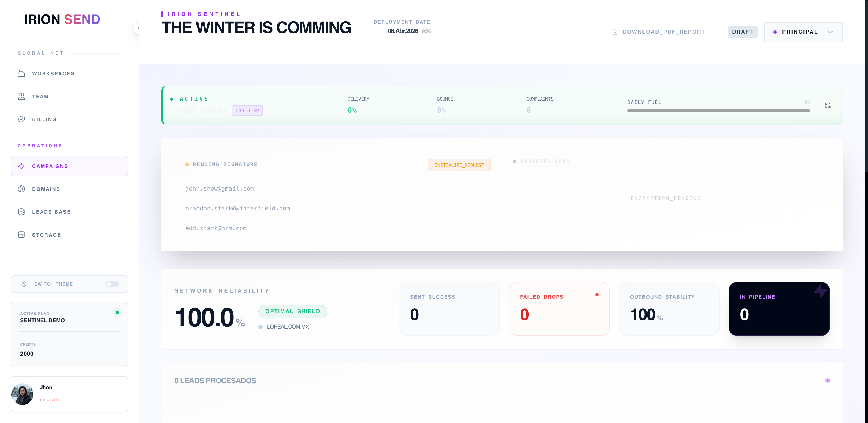Toggle the Switch Theme control
Viewport: 868px width, 423px height.
tap(112, 284)
